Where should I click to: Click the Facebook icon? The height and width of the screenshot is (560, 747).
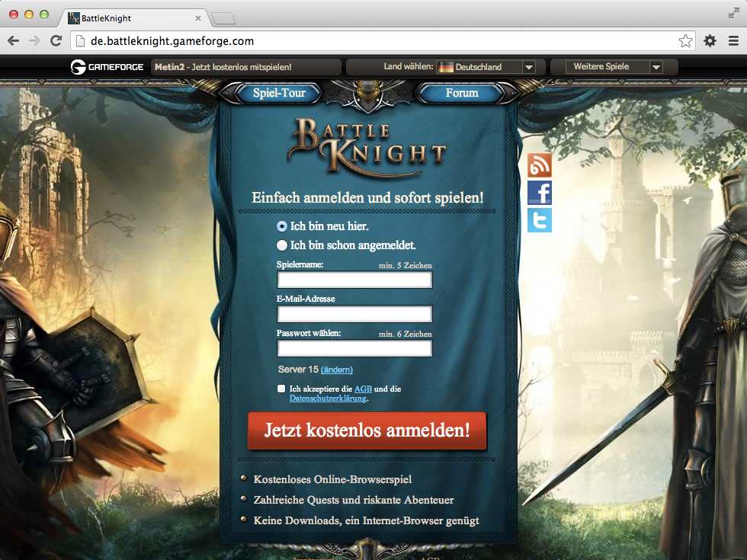point(539,193)
